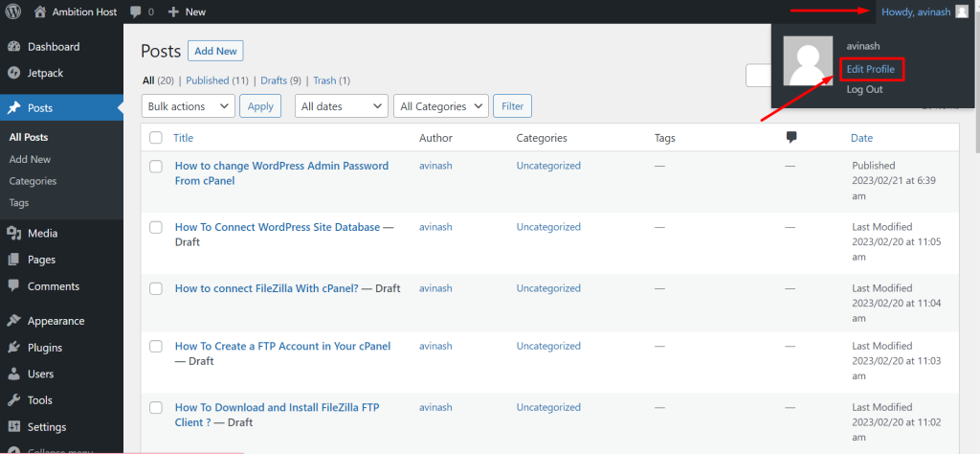Viewport: 980px width, 454px height.
Task: Click the avinash username in profile dropdown
Action: point(863,46)
